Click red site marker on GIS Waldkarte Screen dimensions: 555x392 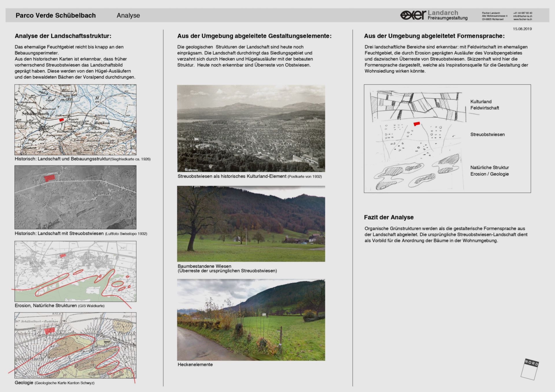pos(63,256)
